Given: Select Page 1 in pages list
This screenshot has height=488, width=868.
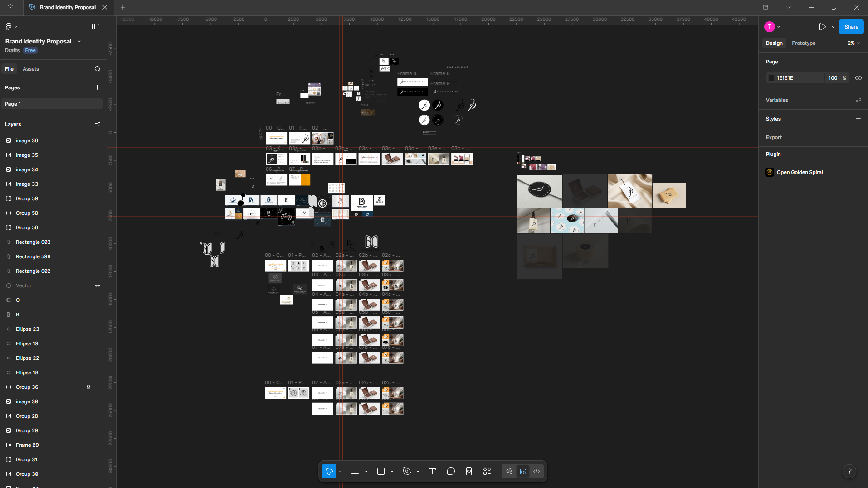Looking at the screenshot, I should pos(52,104).
